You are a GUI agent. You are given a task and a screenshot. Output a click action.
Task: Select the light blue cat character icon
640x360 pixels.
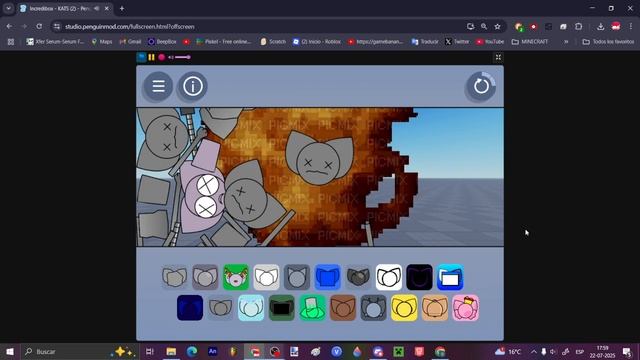251,308
